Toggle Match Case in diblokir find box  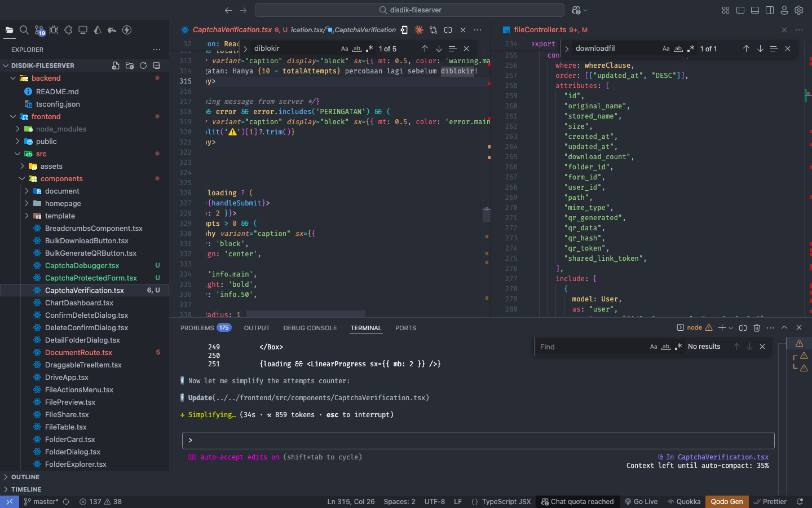(x=345, y=49)
